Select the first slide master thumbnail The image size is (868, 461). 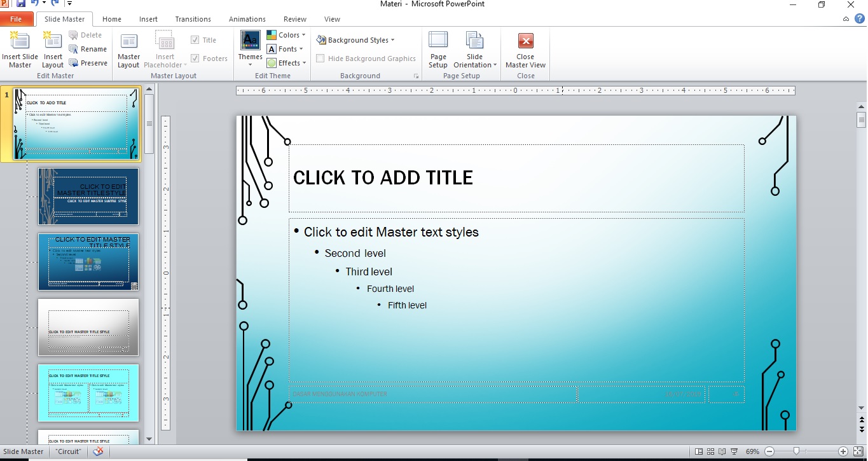(76, 124)
